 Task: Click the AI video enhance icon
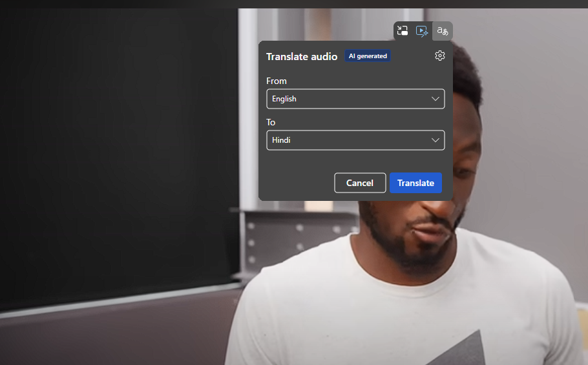(x=422, y=31)
